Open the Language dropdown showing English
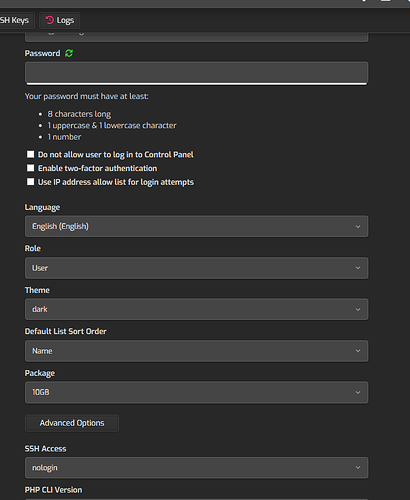Image resolution: width=410 pixels, height=500 pixels. (x=196, y=226)
